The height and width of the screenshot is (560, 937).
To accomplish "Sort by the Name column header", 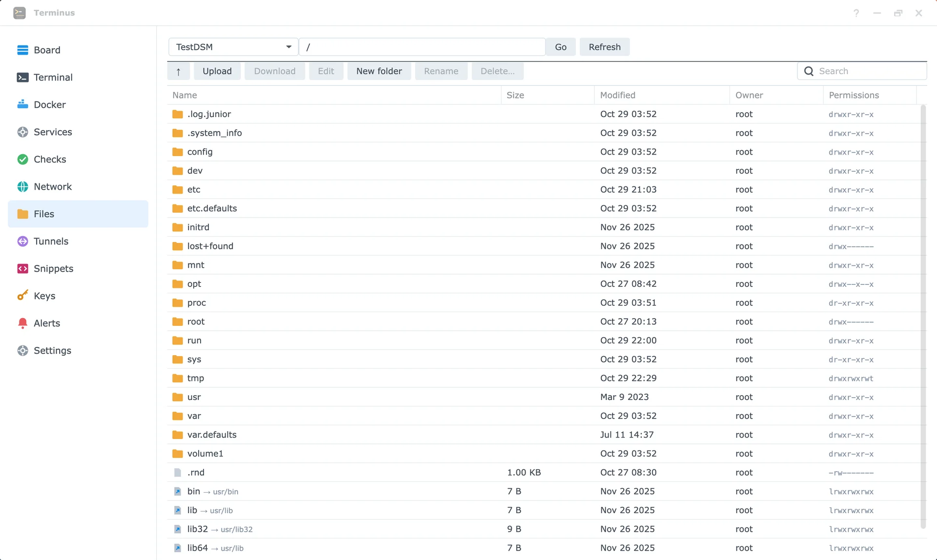I will pos(334,95).
